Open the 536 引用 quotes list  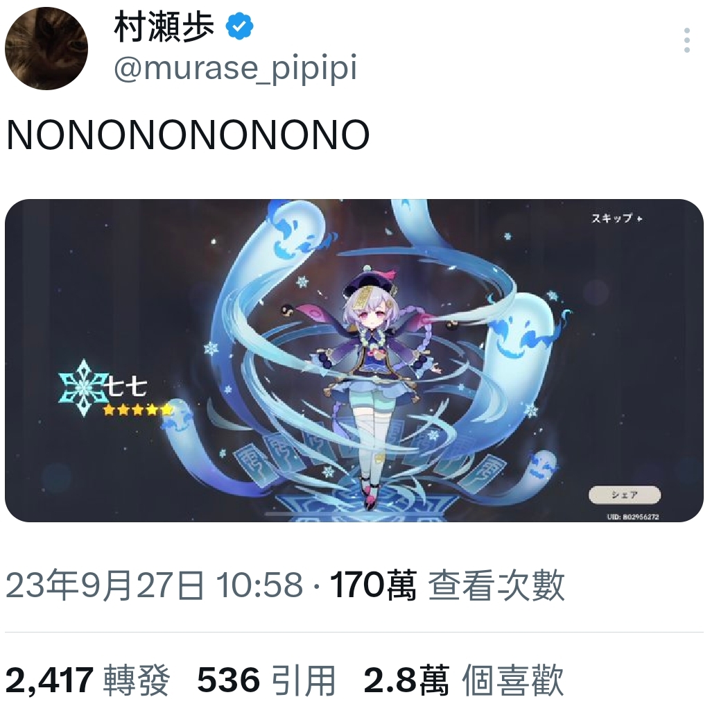click(266, 680)
